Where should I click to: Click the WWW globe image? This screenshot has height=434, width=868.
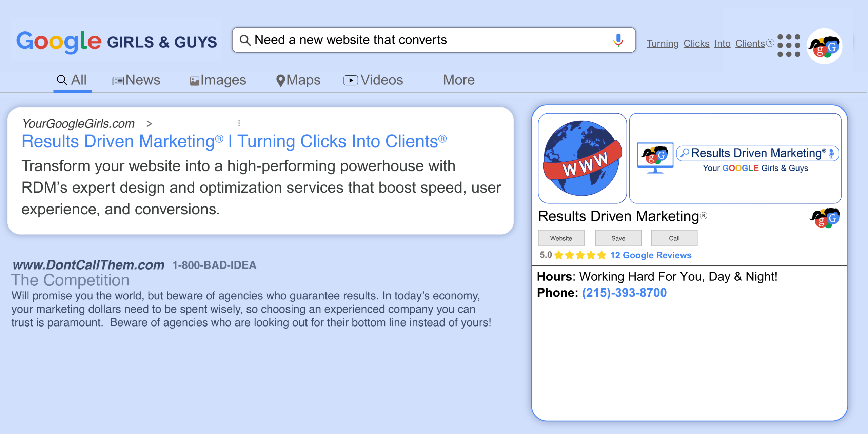582,158
